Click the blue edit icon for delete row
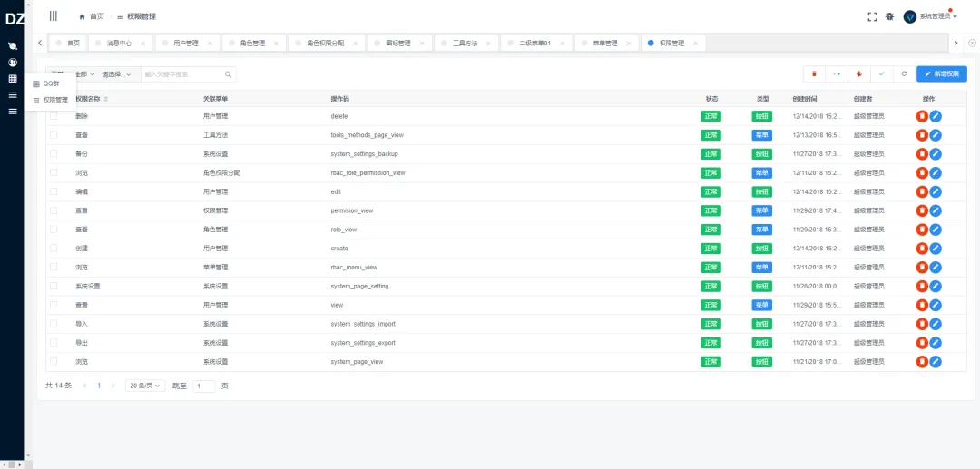 coord(936,116)
